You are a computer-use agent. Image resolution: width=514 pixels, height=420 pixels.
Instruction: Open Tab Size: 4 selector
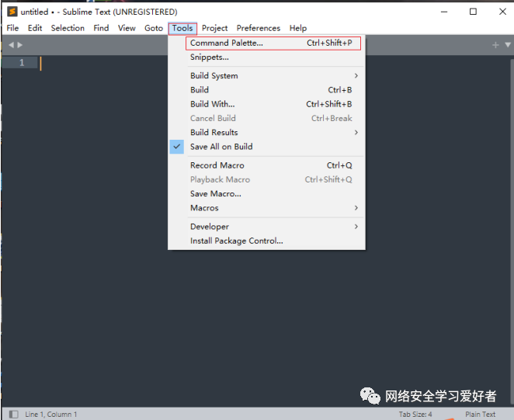point(415,415)
